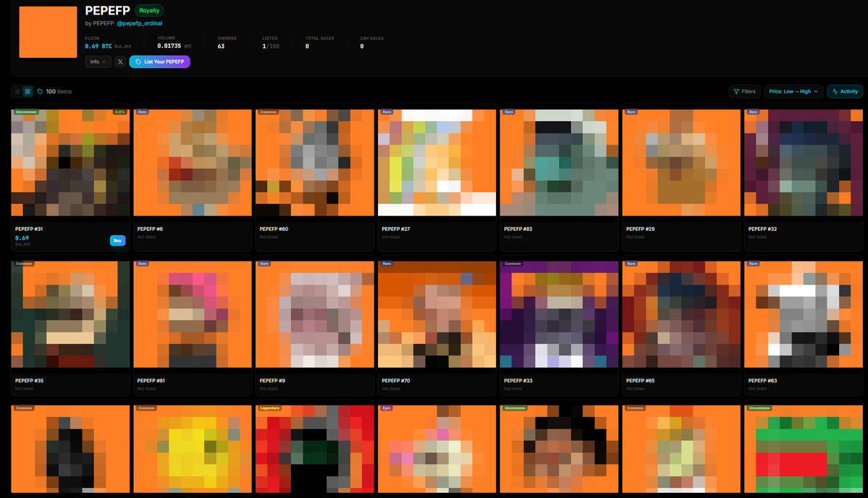The width and height of the screenshot is (868, 498).
Task: Open the PEPEFP #70 thumbnail
Action: click(x=437, y=314)
